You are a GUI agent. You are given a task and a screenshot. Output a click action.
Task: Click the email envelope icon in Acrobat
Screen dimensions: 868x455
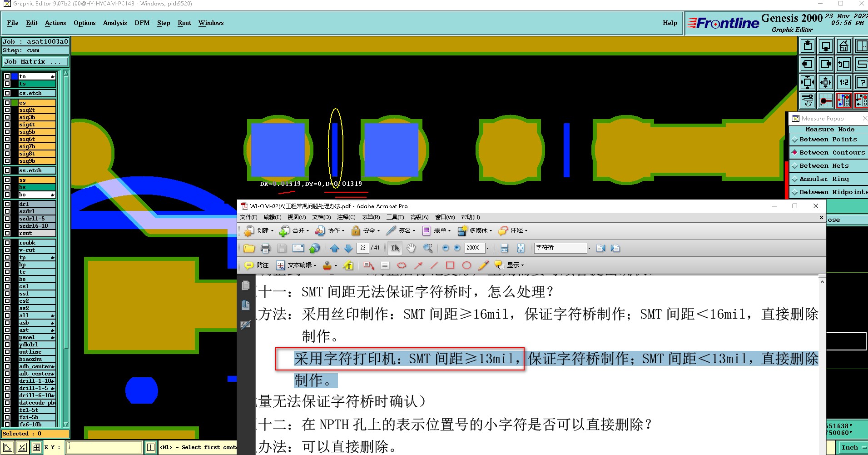298,248
